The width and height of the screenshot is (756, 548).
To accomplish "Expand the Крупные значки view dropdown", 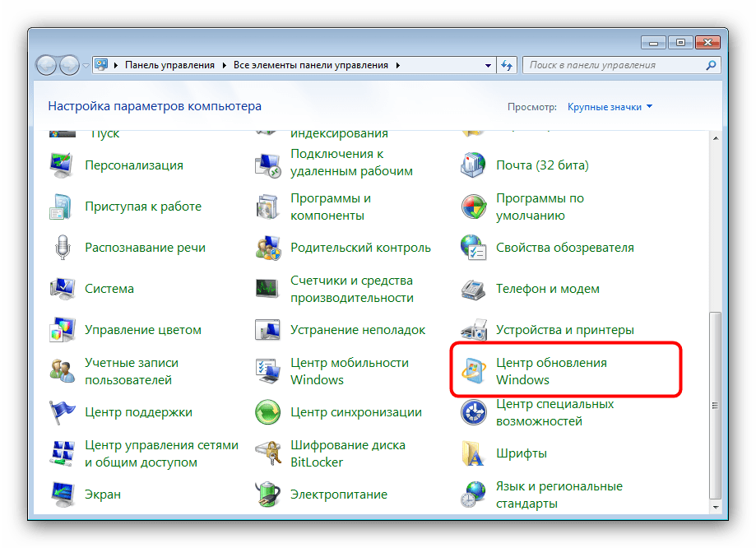I will click(610, 107).
